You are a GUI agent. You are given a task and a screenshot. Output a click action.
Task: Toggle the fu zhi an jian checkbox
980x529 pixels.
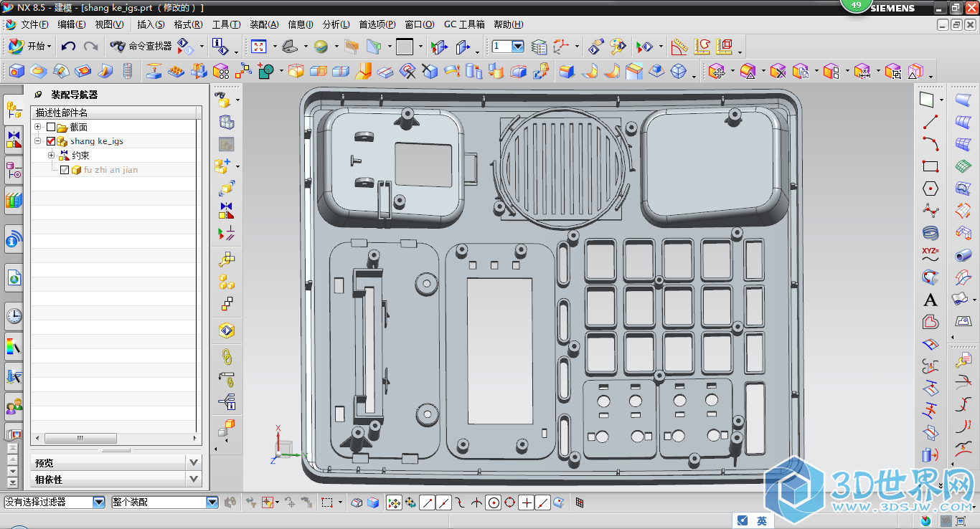(x=65, y=170)
